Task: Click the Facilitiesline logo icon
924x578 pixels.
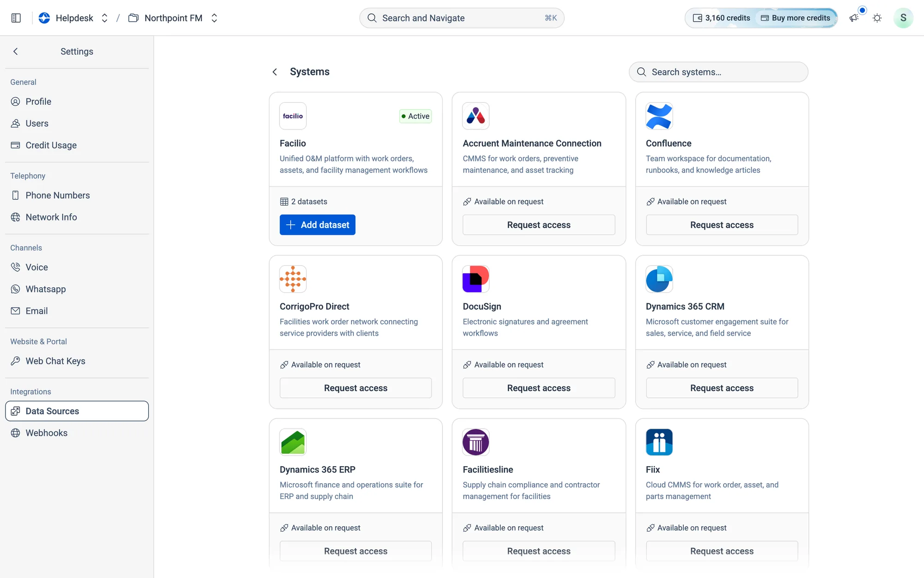Action: tap(476, 442)
